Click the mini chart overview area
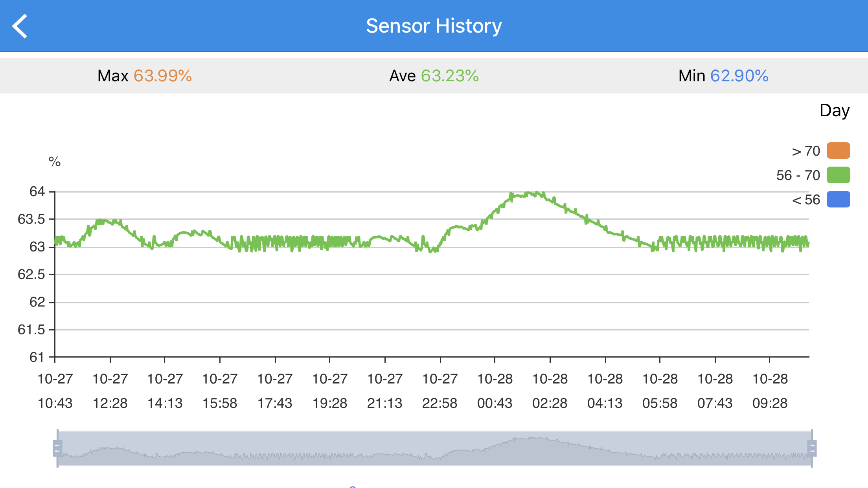 pyautogui.click(x=434, y=448)
